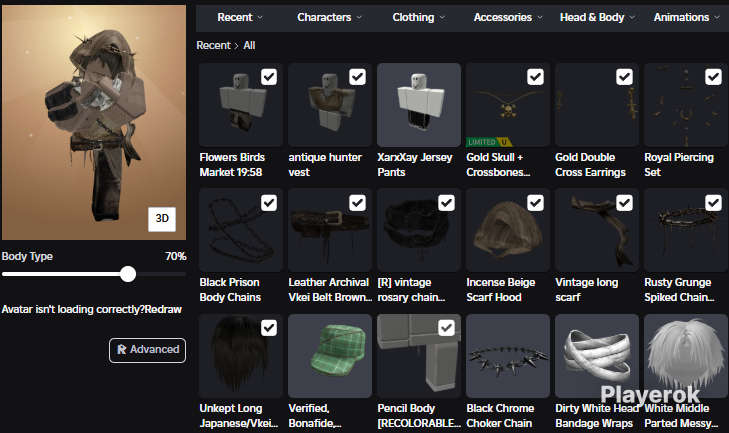729x433 pixels.
Task: Uncheck the Leather Archival Vkei Belt checkbox
Action: (358, 203)
